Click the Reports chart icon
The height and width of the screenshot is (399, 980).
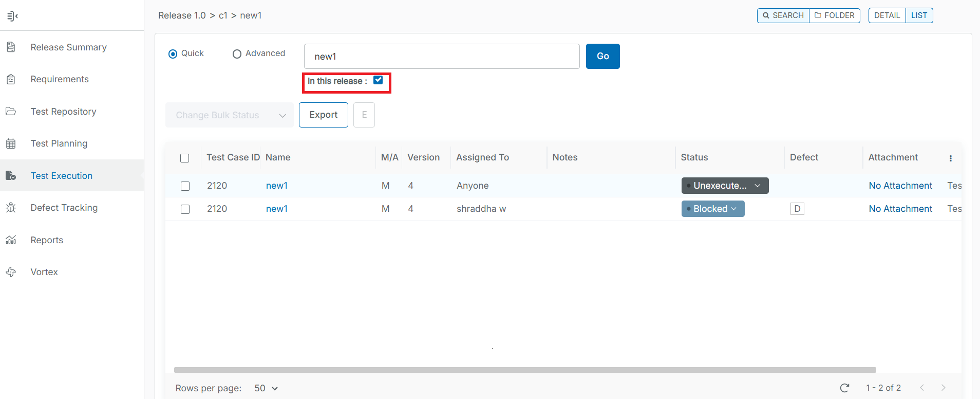(11, 240)
